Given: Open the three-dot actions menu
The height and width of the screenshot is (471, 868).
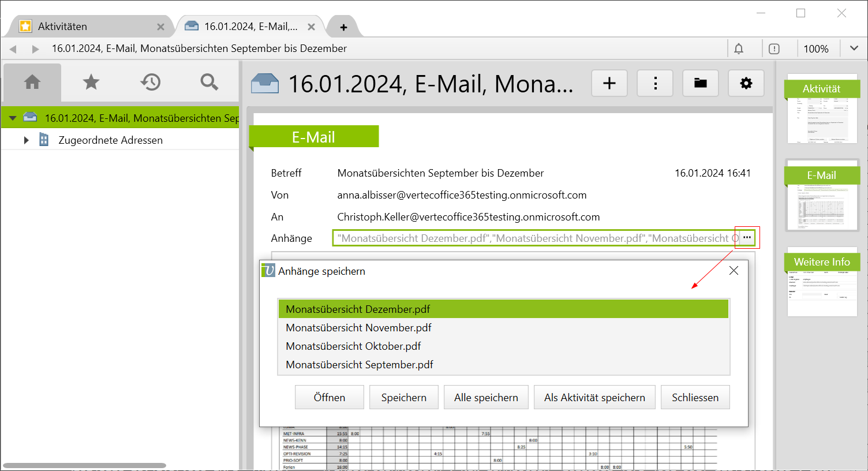Looking at the screenshot, I should click(x=655, y=84).
